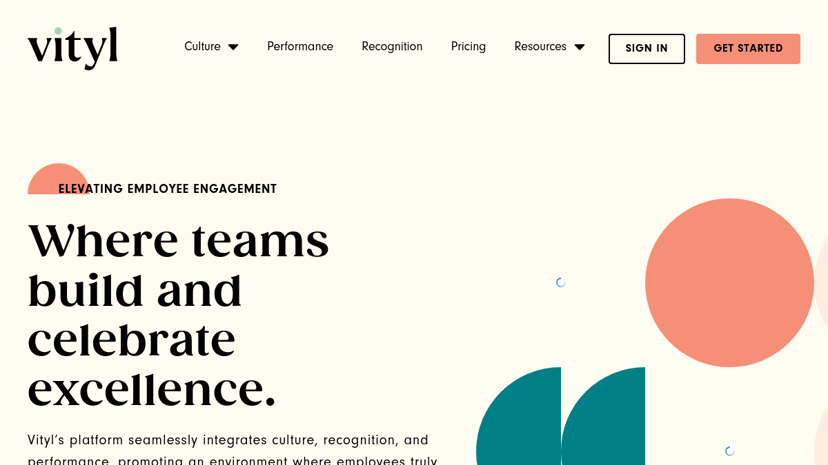Click the 'Where teams build and celebrate excellence' heading
This screenshot has height=465, width=828.
pyautogui.click(x=178, y=316)
